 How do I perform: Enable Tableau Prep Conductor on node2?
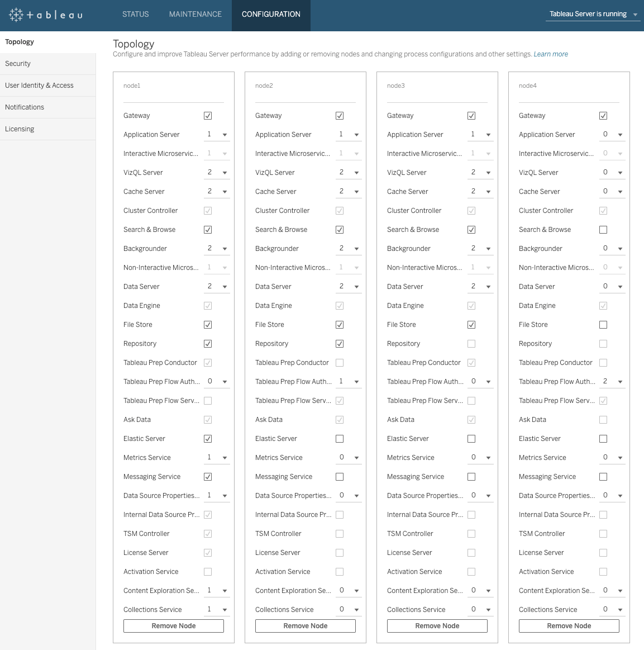click(340, 363)
